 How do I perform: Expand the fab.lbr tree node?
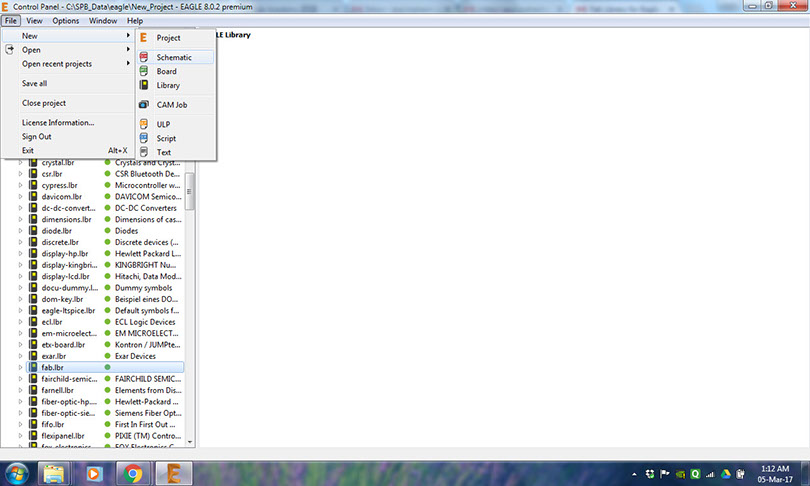[x=21, y=367]
